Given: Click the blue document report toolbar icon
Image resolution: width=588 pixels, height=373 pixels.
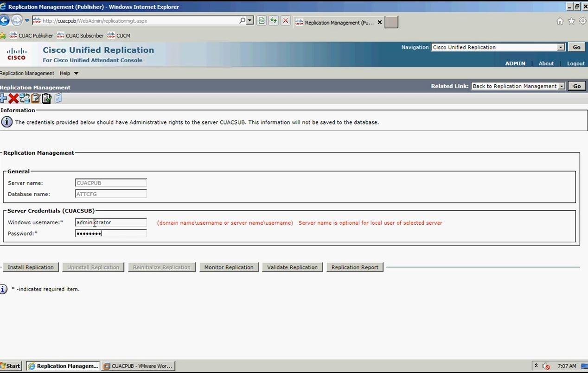Looking at the screenshot, I should (58, 98).
